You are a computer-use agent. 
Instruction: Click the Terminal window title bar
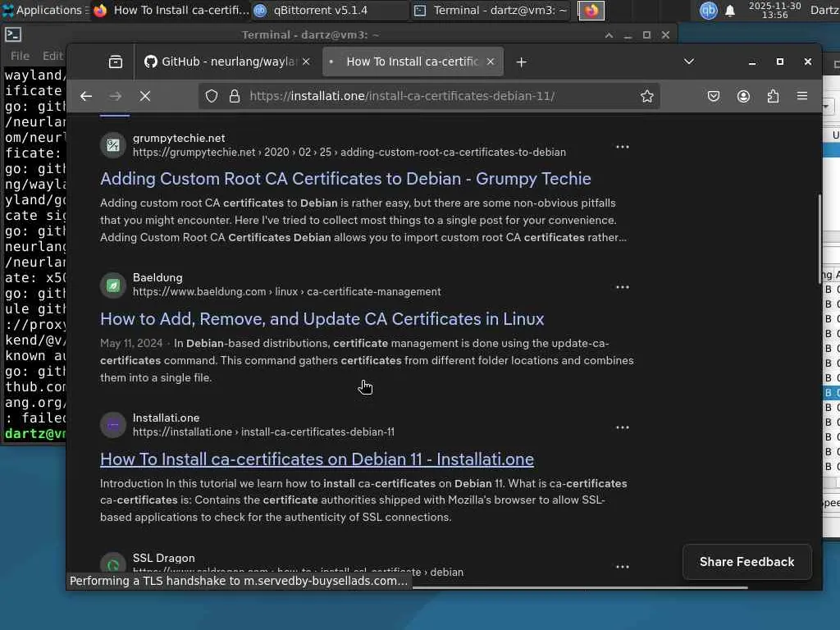click(x=311, y=34)
